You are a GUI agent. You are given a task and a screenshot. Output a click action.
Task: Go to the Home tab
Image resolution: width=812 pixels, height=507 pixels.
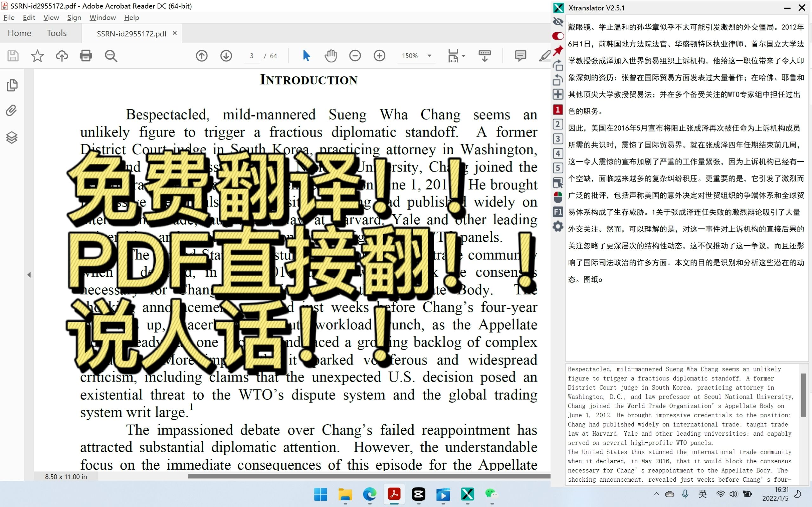(x=19, y=33)
